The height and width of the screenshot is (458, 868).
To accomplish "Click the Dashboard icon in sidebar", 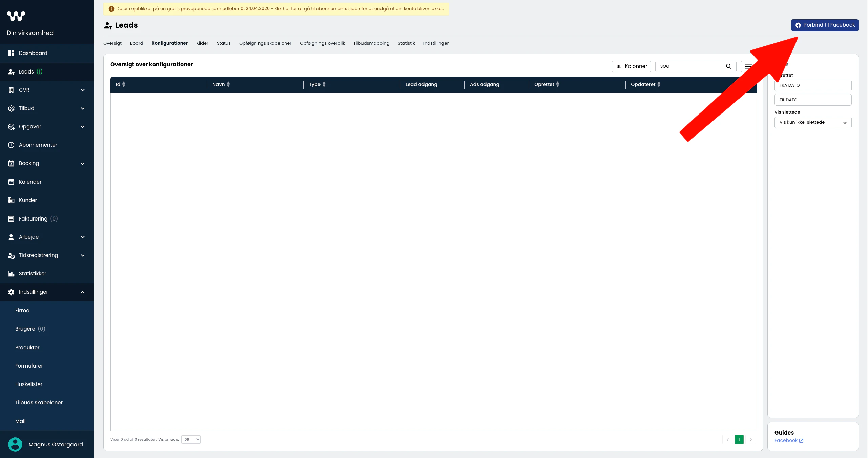I will click(x=11, y=53).
